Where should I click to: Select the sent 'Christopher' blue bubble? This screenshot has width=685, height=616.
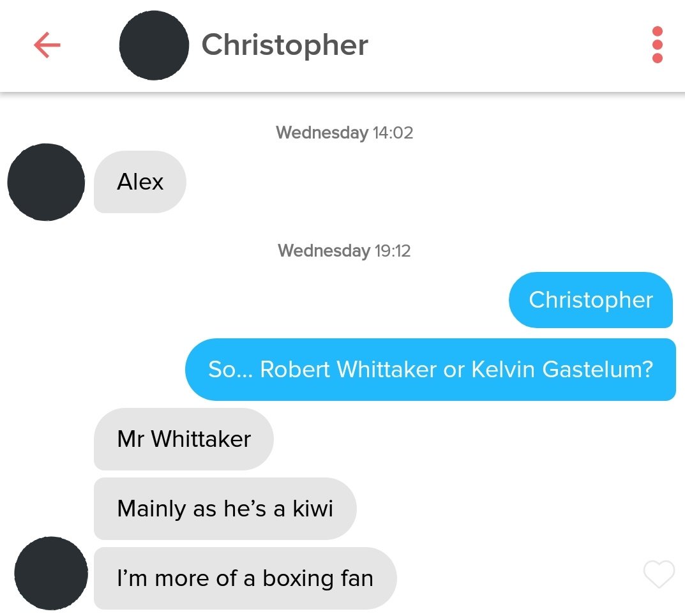(591, 300)
